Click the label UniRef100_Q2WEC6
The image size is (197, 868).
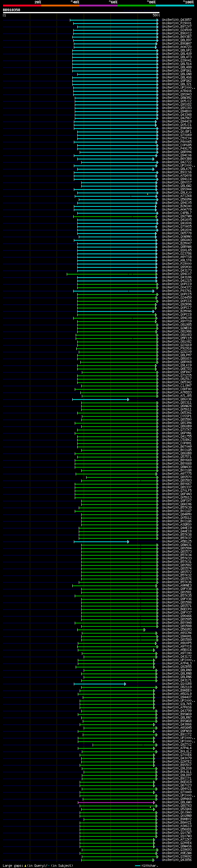pos(176,328)
